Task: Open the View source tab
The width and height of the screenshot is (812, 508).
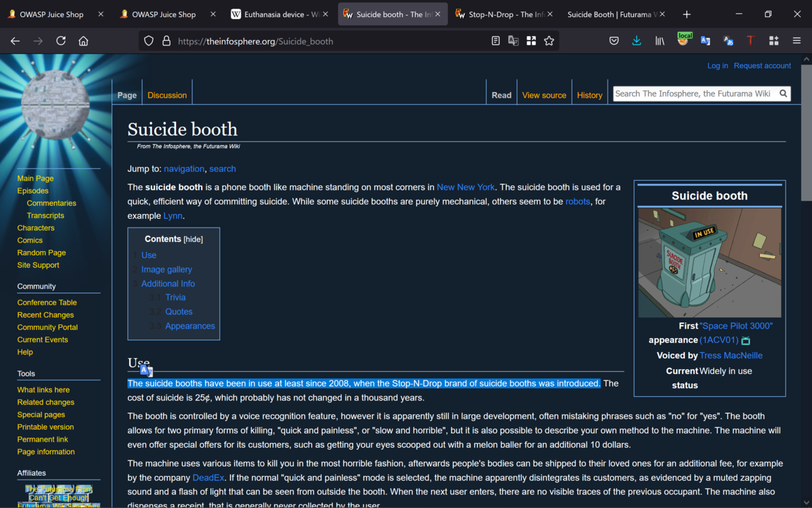Action: pos(544,96)
